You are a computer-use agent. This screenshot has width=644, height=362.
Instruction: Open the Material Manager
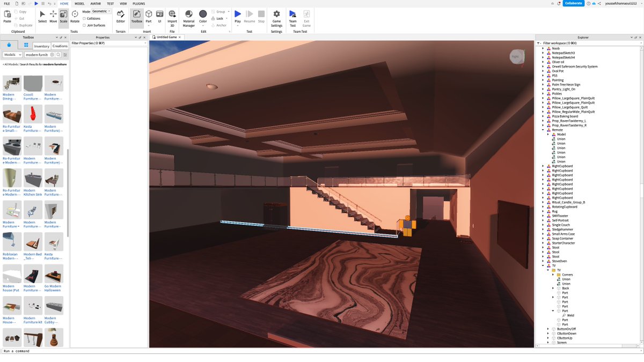pyautogui.click(x=189, y=18)
